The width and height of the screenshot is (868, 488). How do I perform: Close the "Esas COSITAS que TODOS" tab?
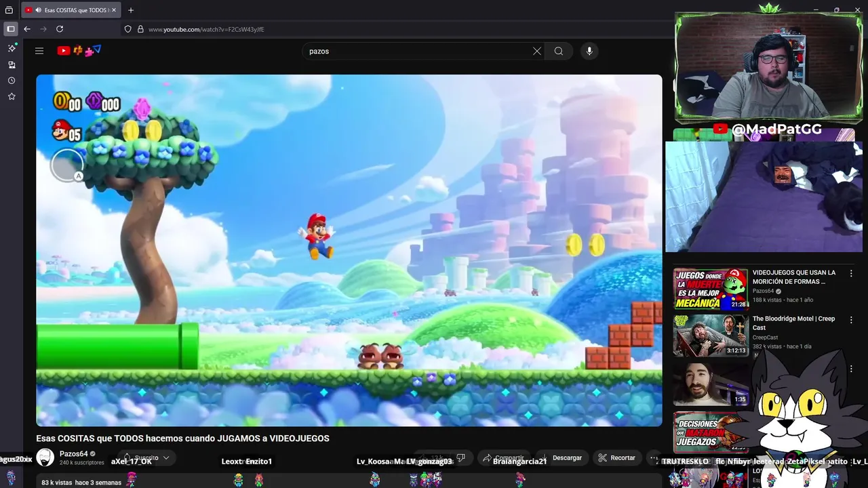pos(114,10)
